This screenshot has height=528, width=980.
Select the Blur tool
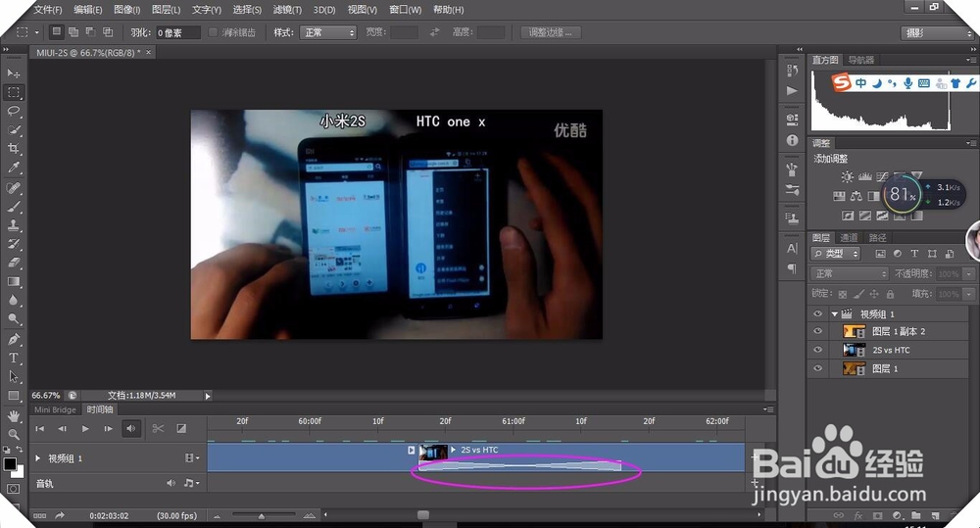coord(13,300)
